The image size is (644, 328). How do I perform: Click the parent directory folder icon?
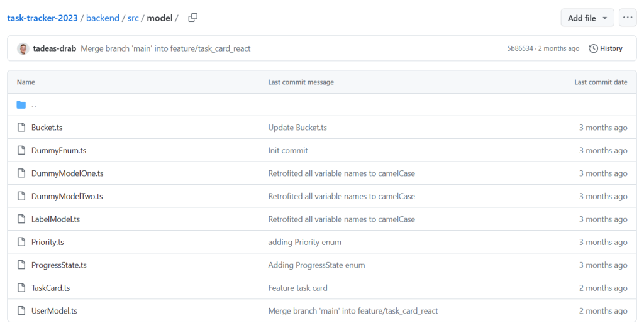pyautogui.click(x=21, y=105)
